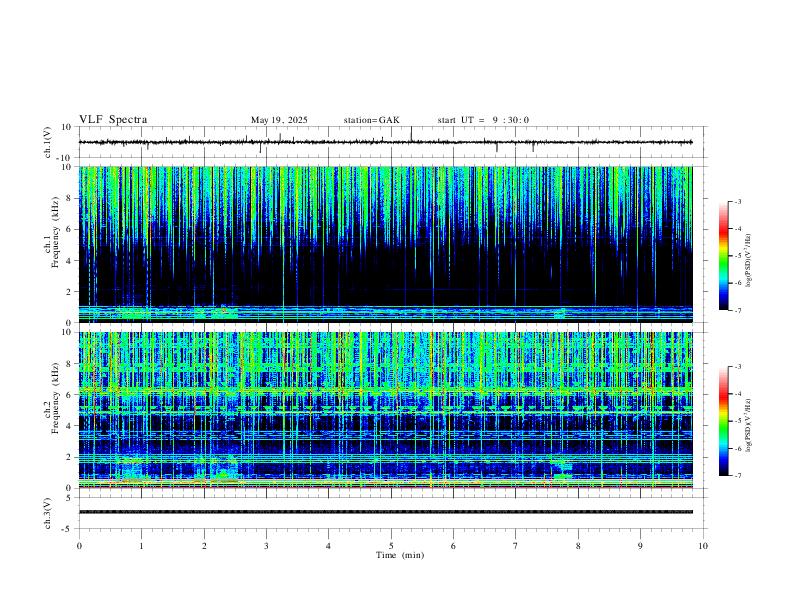The width and height of the screenshot is (792, 612).
Task: Click the time axis tick label "9"
Action: (x=640, y=546)
